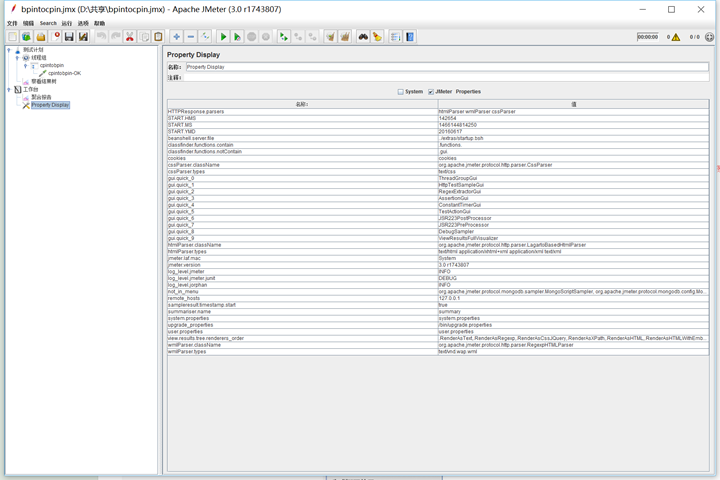Clear results with single broom icon
720x480 pixels.
pyautogui.click(x=331, y=37)
